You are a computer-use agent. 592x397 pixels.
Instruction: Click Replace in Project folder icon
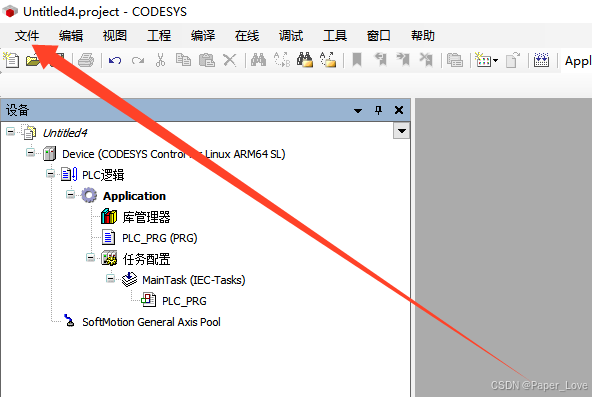coord(328,60)
